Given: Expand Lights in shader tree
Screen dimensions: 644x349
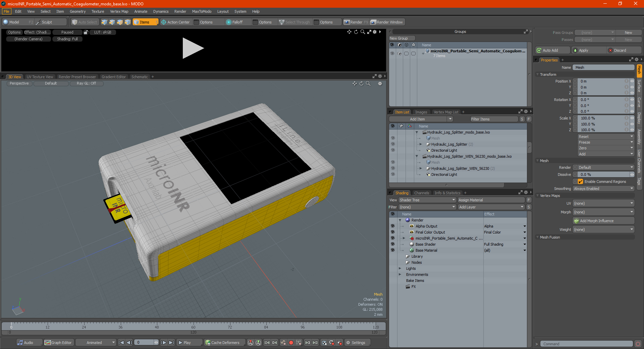Looking at the screenshot, I should pos(400,268).
